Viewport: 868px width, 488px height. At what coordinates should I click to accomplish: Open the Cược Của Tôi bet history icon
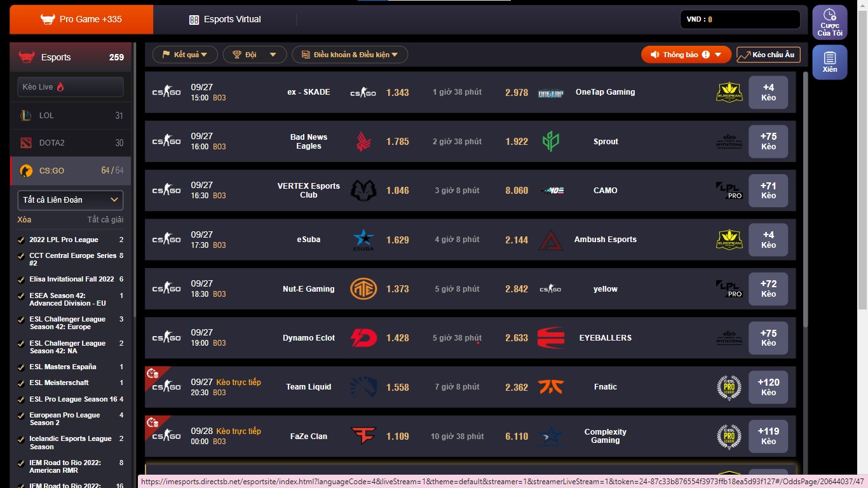(x=829, y=22)
